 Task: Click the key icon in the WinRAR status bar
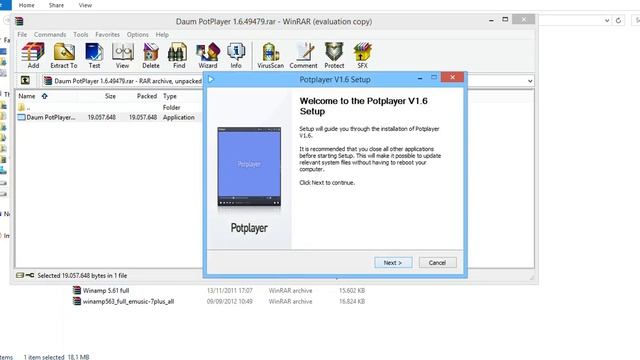point(30,276)
